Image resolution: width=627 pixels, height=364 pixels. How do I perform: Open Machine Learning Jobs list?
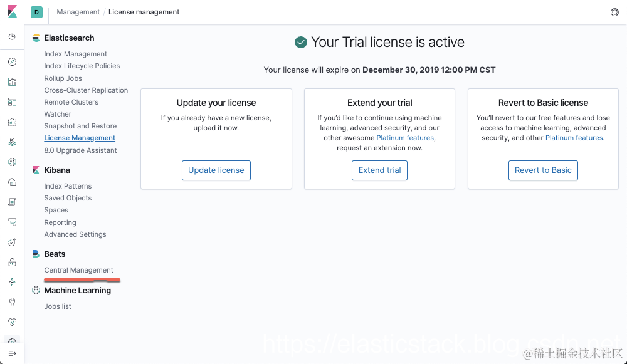click(x=58, y=306)
